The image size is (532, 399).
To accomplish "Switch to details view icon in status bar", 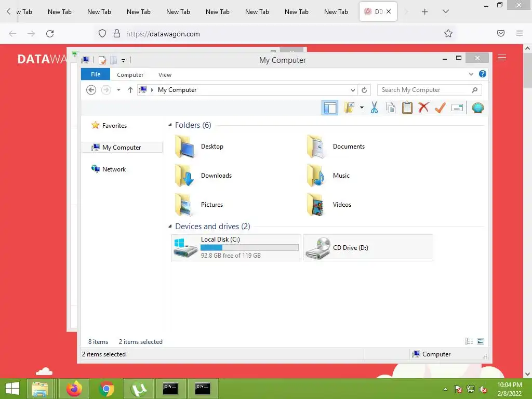I will click(x=469, y=341).
